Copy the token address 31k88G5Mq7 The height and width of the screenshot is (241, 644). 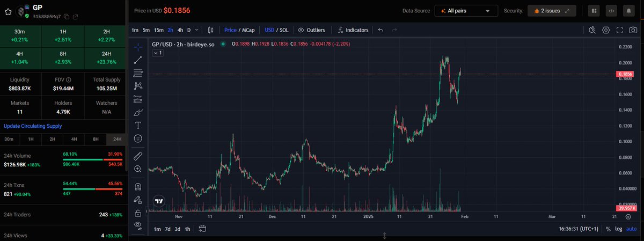pyautogui.click(x=67, y=17)
